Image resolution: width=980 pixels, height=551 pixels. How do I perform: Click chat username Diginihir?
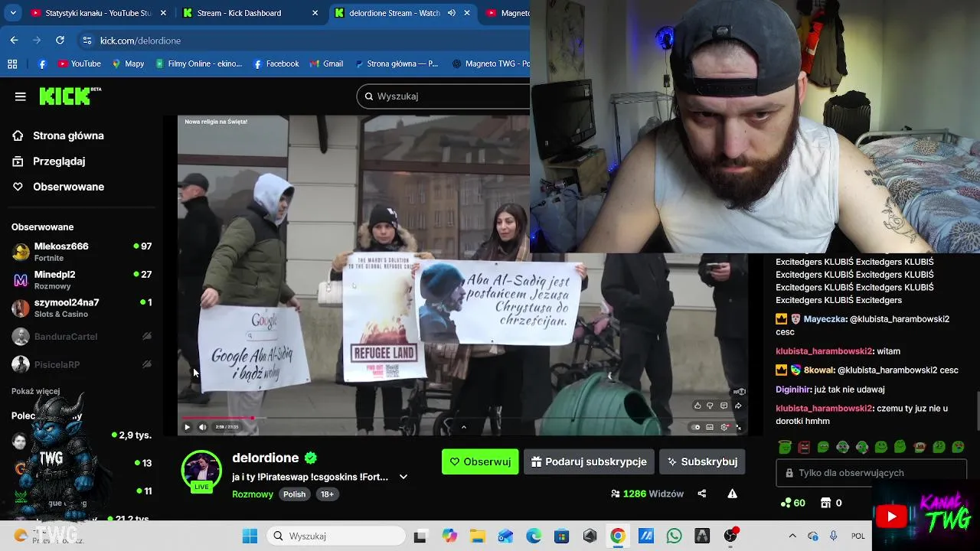click(x=793, y=390)
